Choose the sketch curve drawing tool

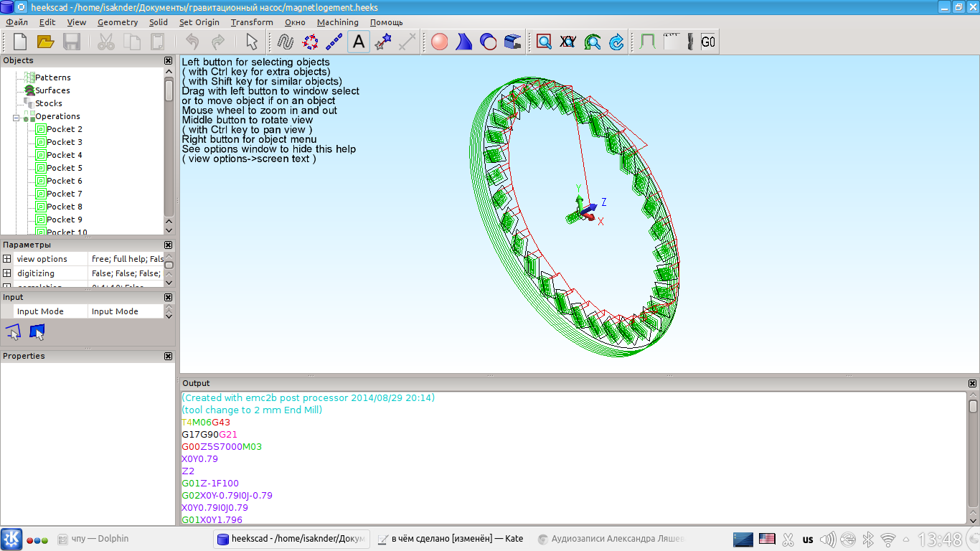[286, 42]
